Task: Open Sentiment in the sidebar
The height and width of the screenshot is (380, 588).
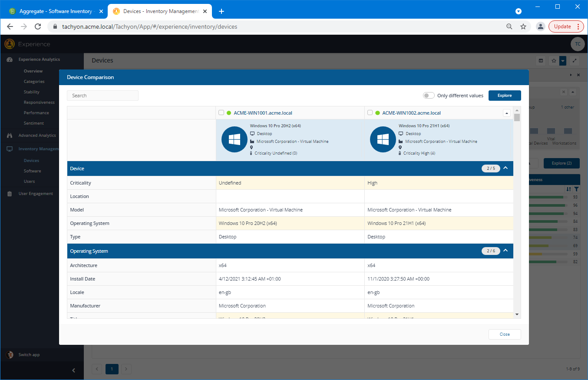Action: tap(34, 123)
